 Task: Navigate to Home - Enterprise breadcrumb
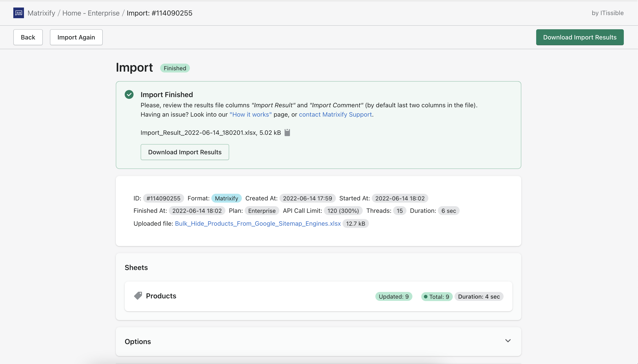click(x=91, y=13)
